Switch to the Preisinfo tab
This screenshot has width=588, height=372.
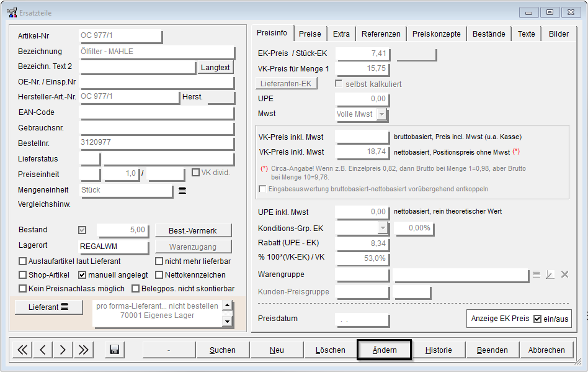point(272,33)
